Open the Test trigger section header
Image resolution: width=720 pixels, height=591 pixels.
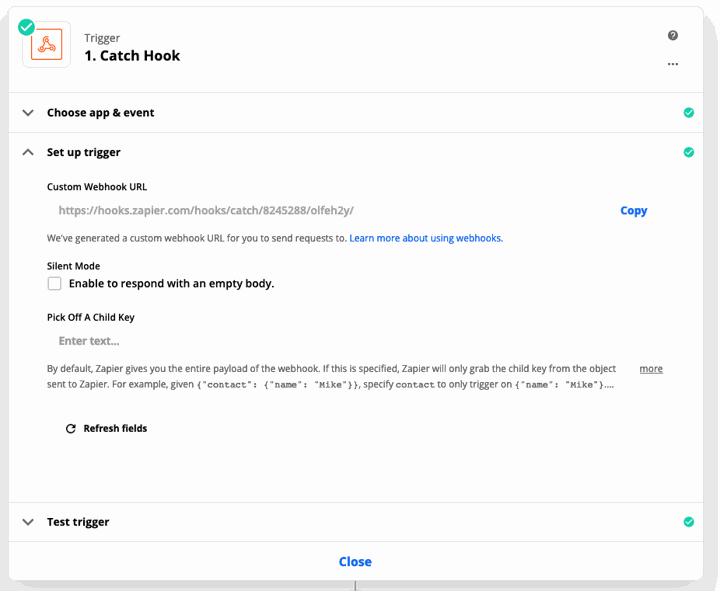click(x=355, y=522)
